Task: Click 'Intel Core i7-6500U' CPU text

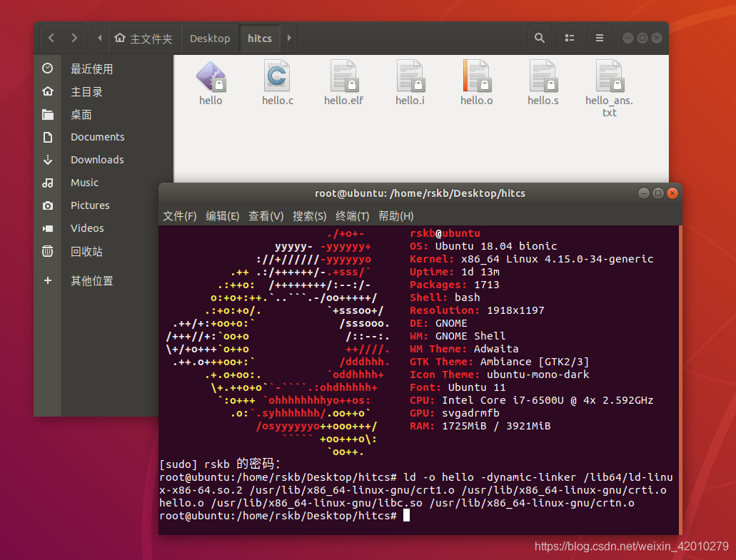Action: [x=503, y=400]
